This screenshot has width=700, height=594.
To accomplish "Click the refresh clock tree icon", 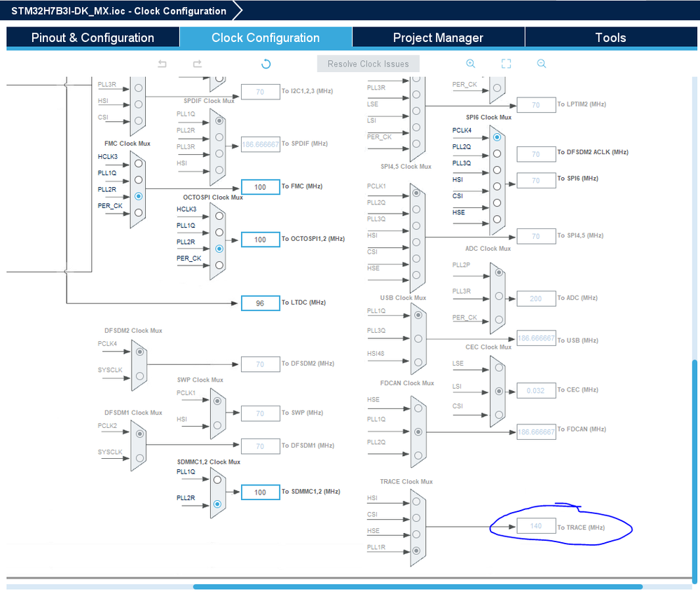I will click(266, 64).
